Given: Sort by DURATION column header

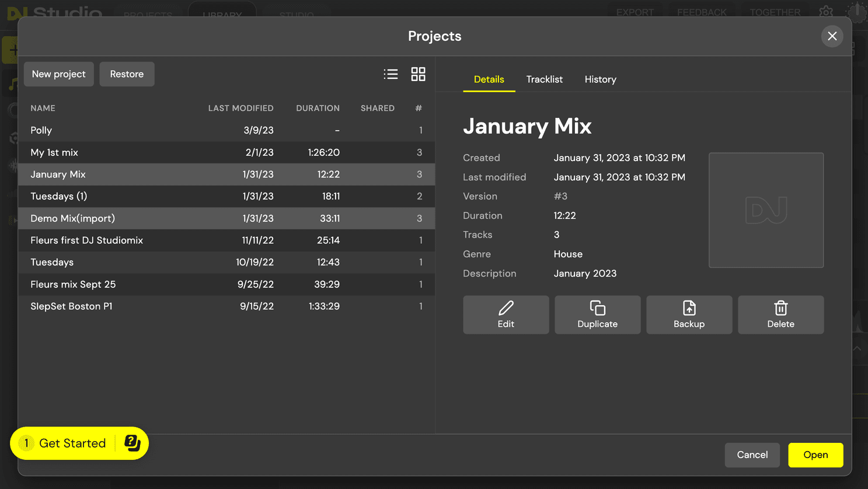Looking at the screenshot, I should (318, 109).
